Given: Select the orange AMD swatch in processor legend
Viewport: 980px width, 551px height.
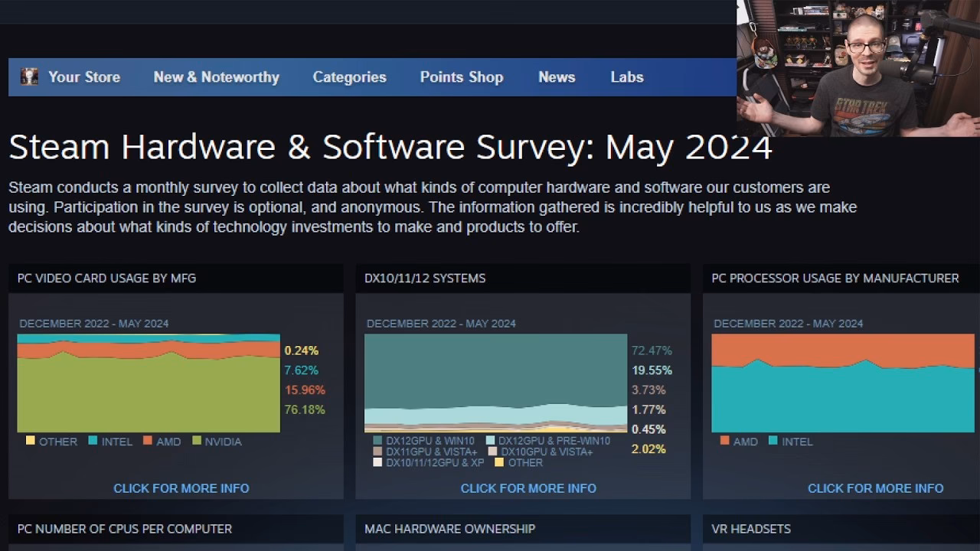Looking at the screenshot, I should [x=724, y=440].
